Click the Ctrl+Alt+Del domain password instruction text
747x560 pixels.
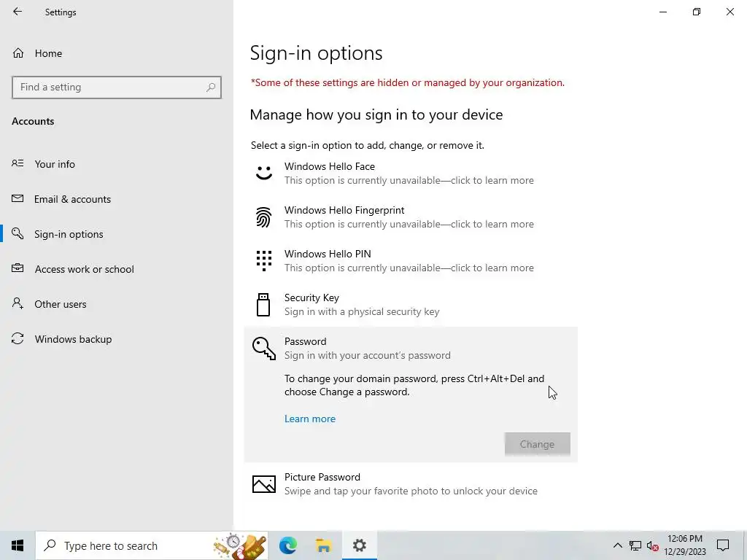coord(414,385)
